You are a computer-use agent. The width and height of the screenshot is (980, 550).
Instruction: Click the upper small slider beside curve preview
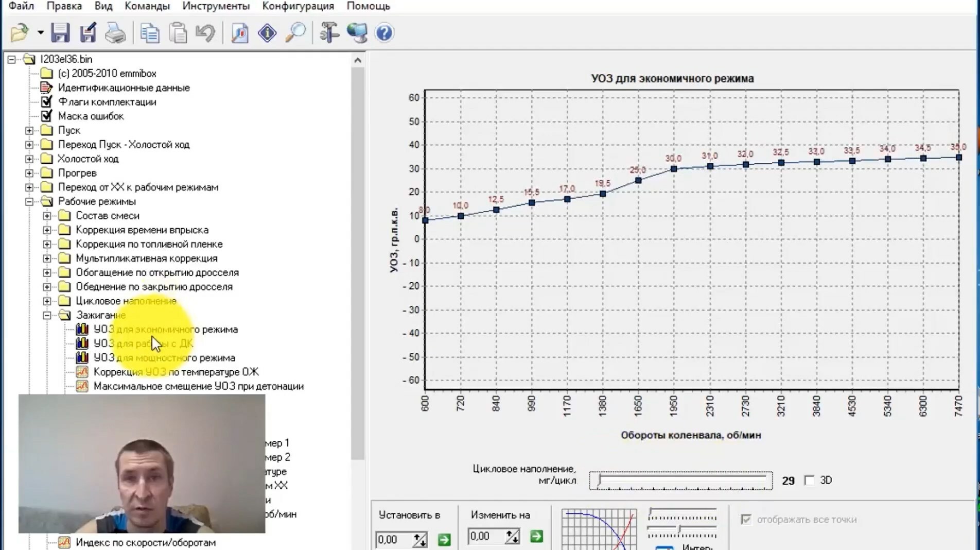pyautogui.click(x=682, y=513)
